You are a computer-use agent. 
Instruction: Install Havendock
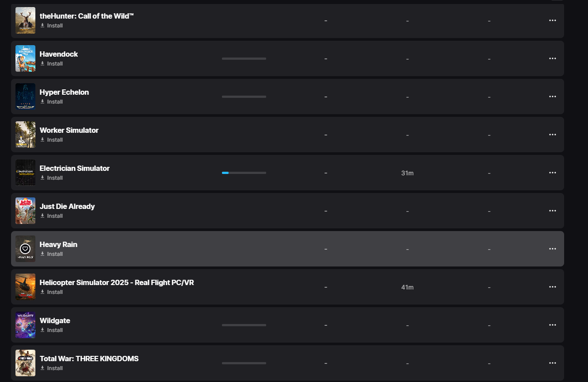51,64
